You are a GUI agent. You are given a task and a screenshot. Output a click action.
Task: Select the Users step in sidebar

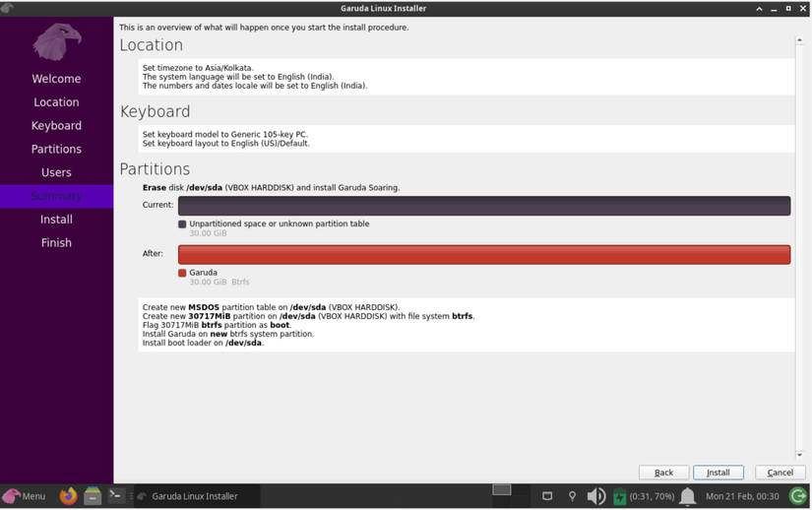pyautogui.click(x=56, y=172)
